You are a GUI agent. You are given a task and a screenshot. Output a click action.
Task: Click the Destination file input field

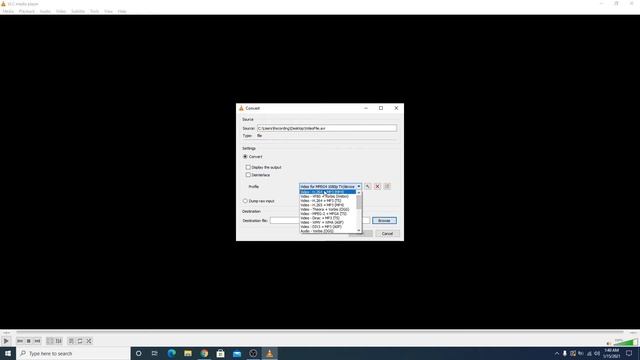(320, 220)
